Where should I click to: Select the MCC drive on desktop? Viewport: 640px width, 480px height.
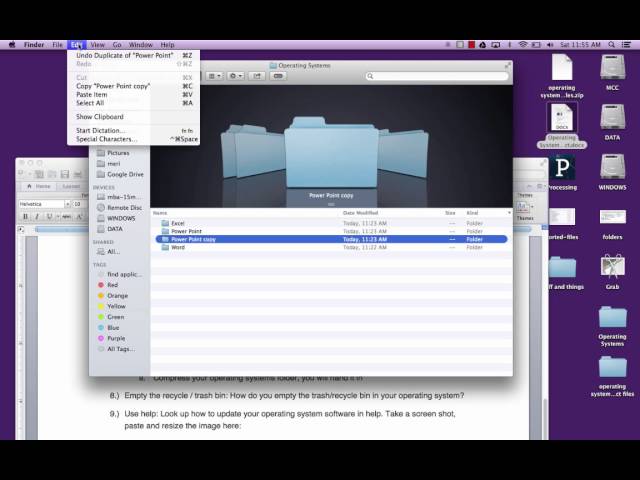click(612, 73)
